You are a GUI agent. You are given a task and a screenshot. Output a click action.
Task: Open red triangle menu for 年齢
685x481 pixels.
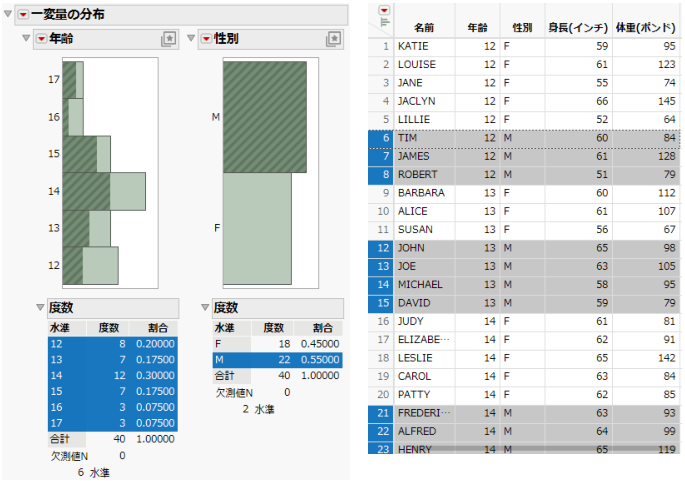pos(41,39)
